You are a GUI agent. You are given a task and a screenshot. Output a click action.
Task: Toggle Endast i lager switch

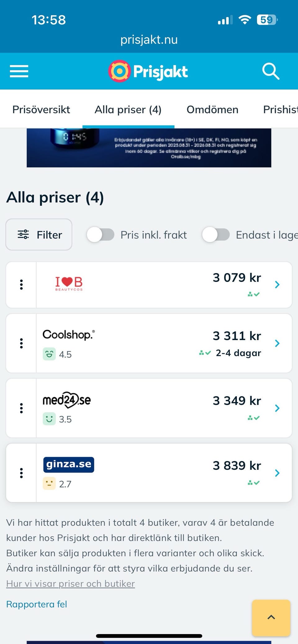click(216, 235)
